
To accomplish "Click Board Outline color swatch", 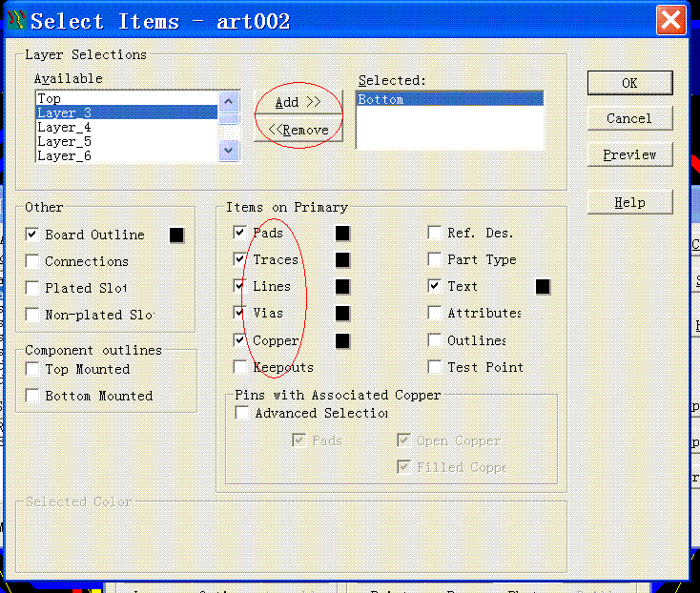I will [x=176, y=235].
